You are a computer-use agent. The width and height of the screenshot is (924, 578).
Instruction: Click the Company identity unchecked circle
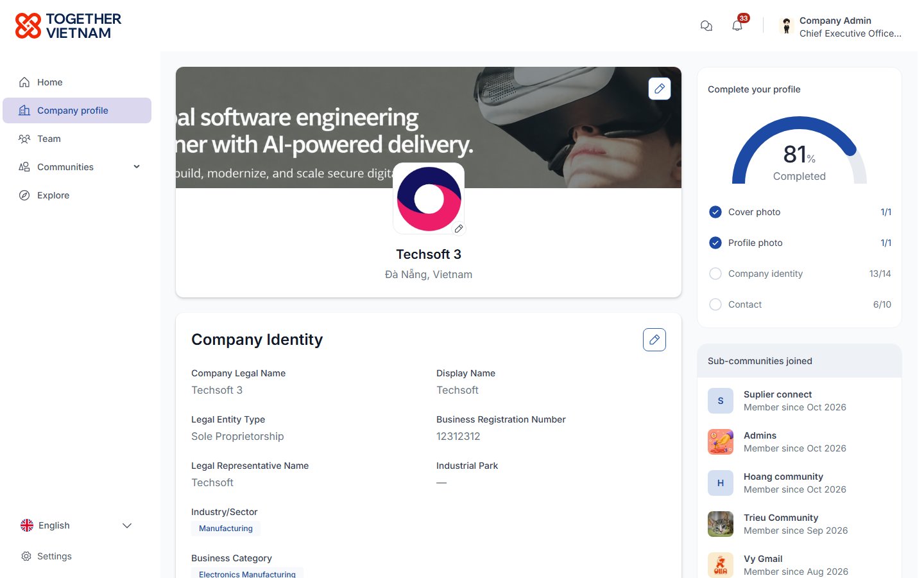(715, 274)
